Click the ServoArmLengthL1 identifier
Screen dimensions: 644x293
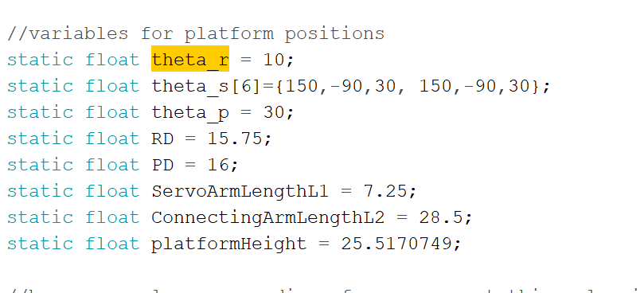click(x=240, y=191)
